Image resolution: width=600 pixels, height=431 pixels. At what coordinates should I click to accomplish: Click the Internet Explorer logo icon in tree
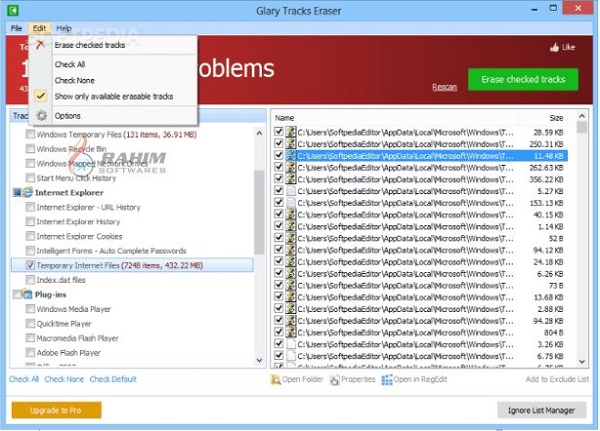pyautogui.click(x=28, y=192)
